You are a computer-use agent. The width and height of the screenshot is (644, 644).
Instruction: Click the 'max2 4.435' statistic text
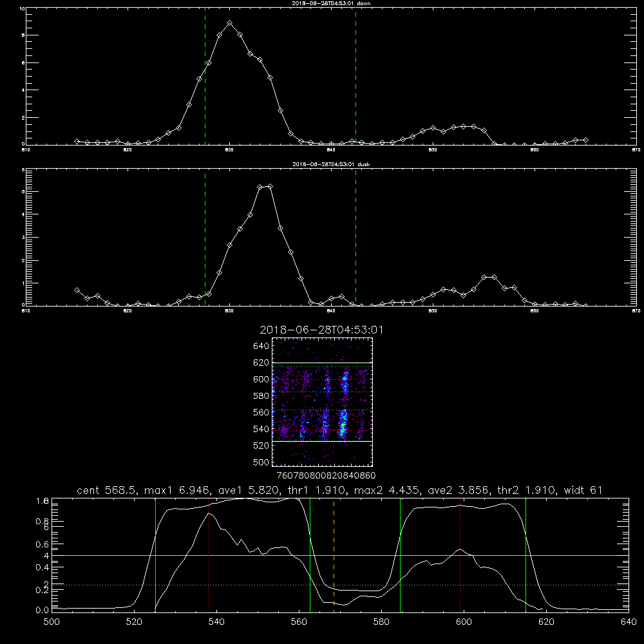[386, 490]
